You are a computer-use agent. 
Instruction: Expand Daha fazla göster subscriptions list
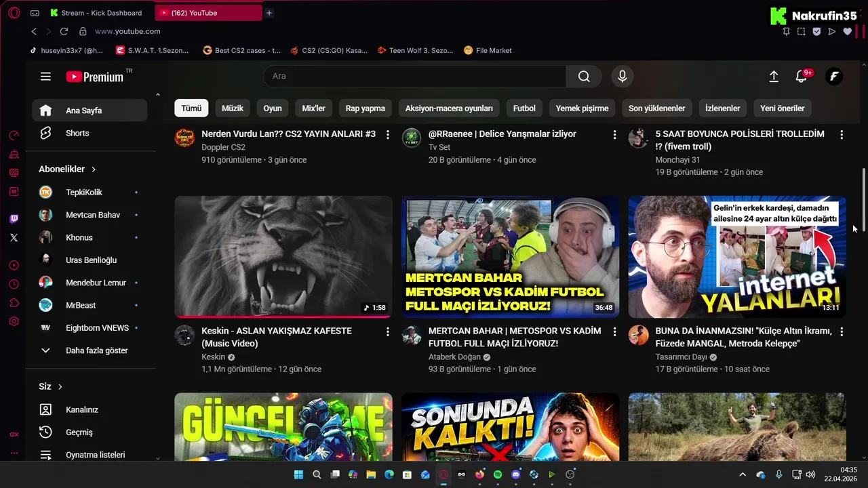pyautogui.click(x=90, y=350)
